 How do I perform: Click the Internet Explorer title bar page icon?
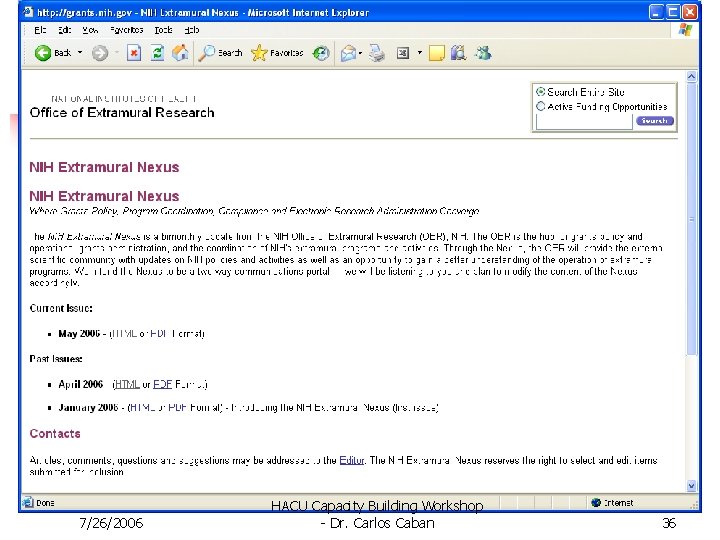(x=28, y=12)
